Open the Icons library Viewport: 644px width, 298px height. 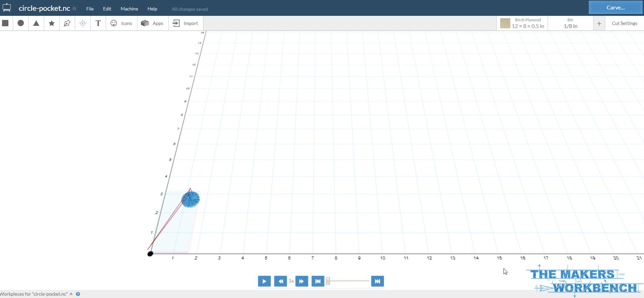(122, 23)
